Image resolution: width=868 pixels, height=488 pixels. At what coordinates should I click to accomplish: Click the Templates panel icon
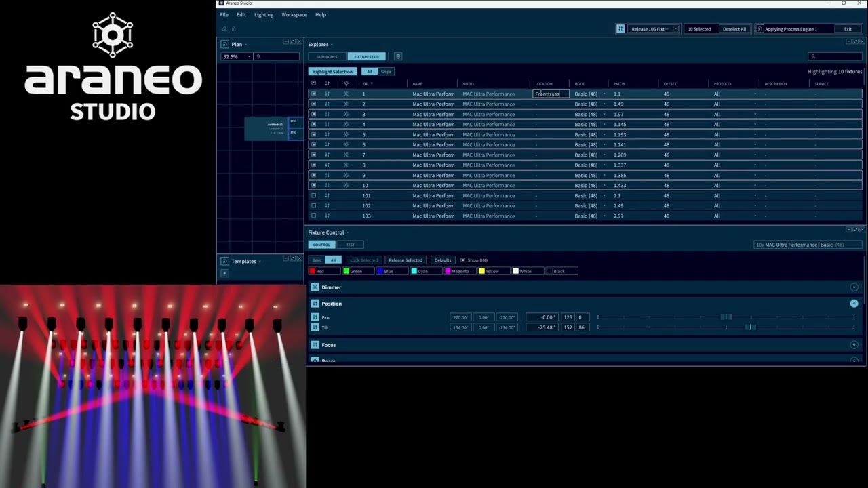point(225,261)
